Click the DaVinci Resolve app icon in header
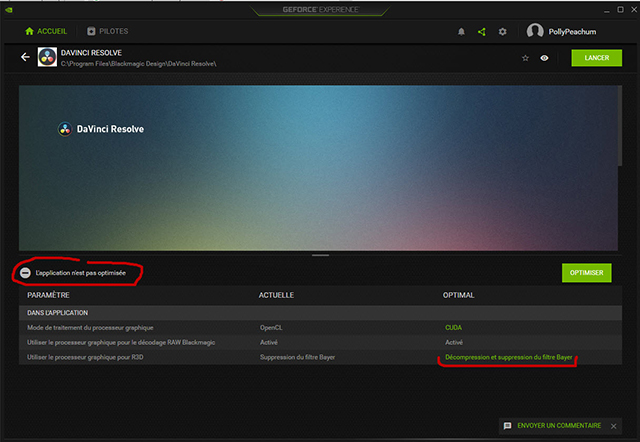This screenshot has height=442, width=640. pos(47,57)
